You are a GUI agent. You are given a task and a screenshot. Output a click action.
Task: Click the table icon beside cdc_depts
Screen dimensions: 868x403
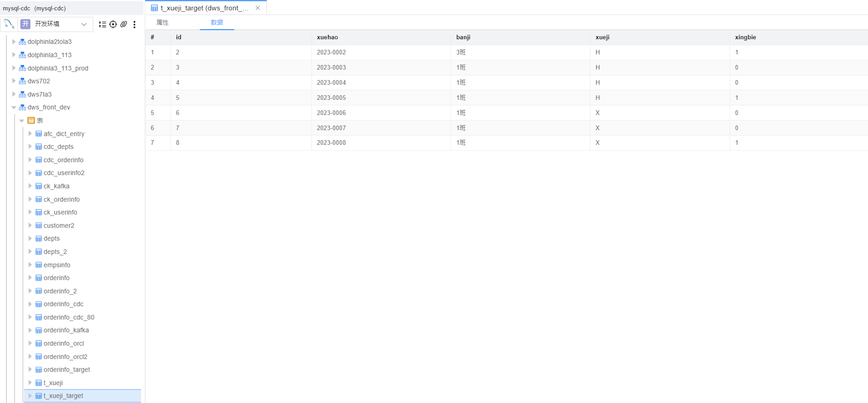click(39, 147)
